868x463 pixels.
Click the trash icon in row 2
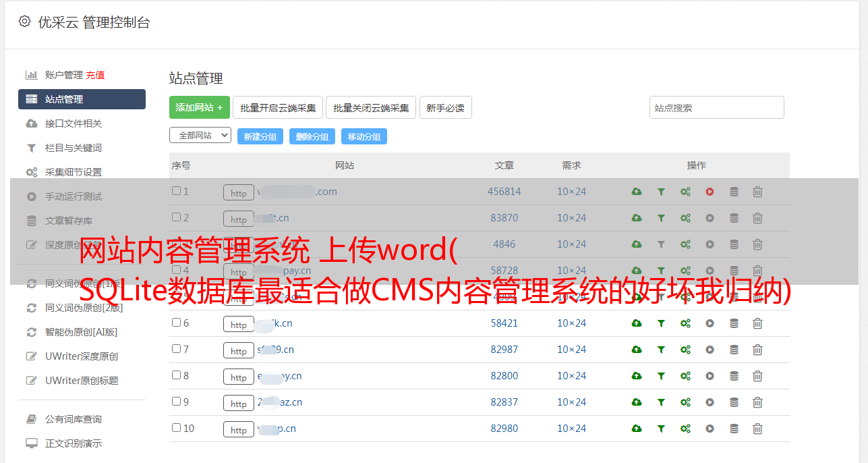pyautogui.click(x=757, y=218)
